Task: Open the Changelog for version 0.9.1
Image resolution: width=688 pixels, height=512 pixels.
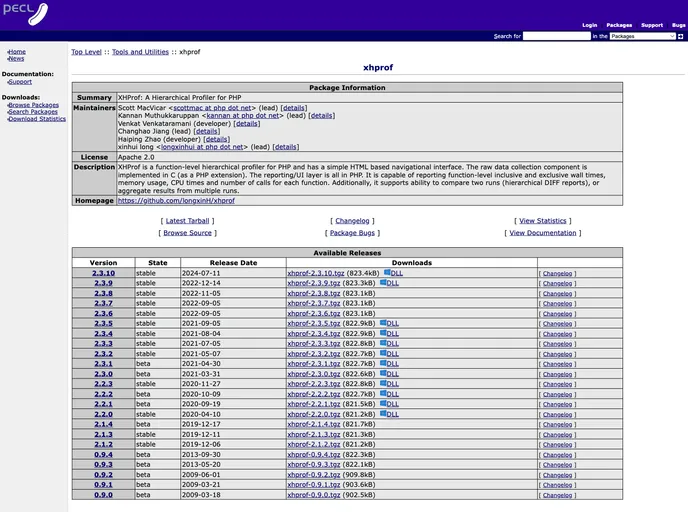Action: 557,485
